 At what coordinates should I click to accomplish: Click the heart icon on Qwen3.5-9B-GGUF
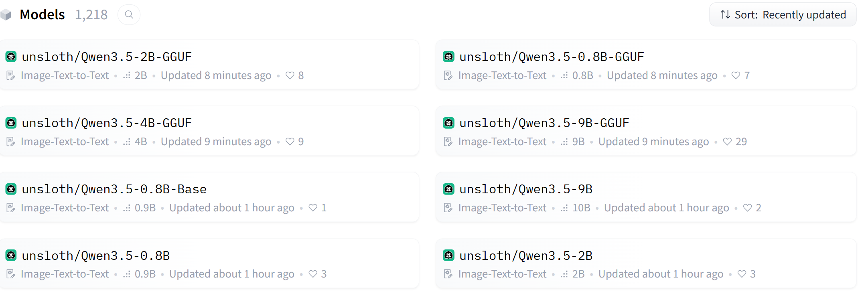727,142
